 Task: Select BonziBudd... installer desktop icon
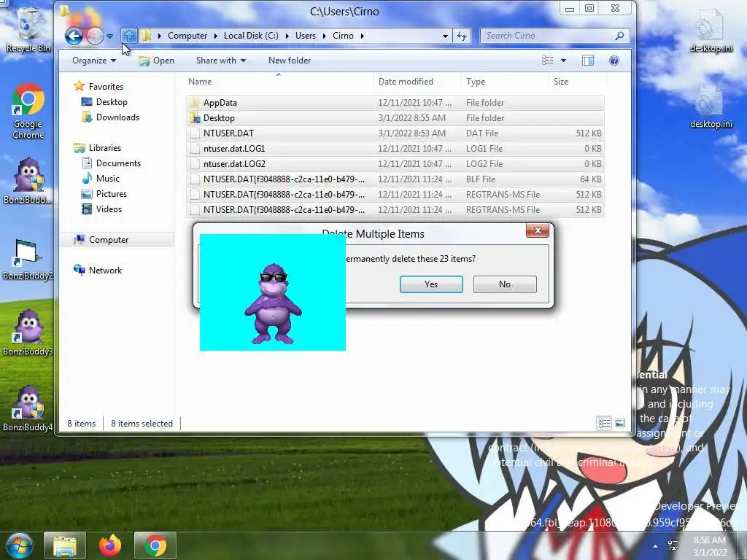click(28, 182)
